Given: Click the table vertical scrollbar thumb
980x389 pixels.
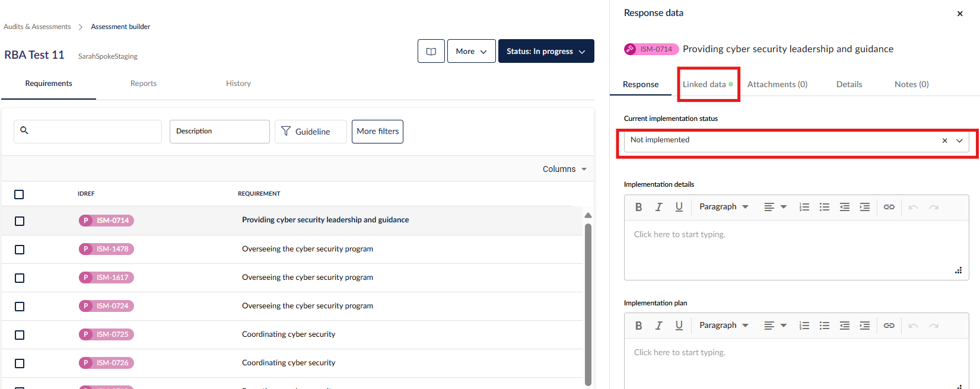Looking at the screenshot, I should click(588, 304).
